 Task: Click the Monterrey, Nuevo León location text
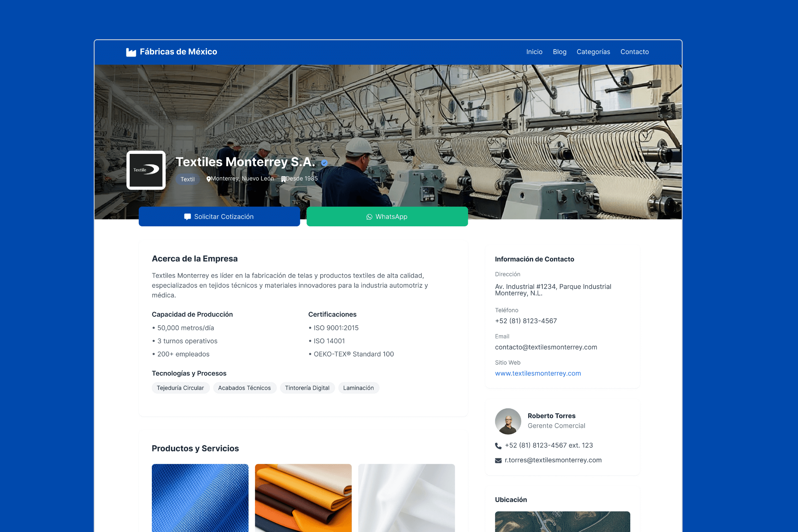[x=242, y=179]
